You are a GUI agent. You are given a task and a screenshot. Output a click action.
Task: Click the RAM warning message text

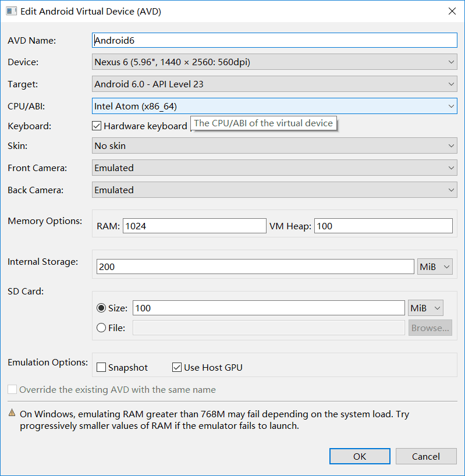pyautogui.click(x=214, y=420)
